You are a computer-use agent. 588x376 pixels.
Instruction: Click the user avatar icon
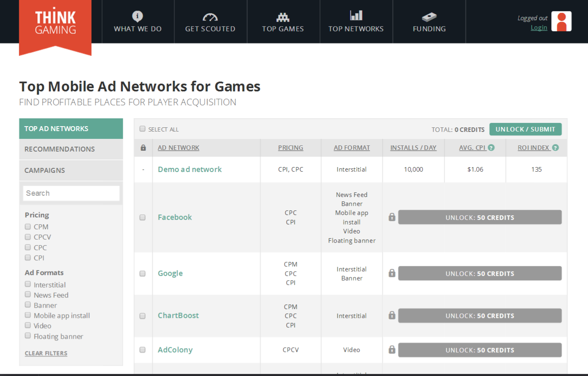pyautogui.click(x=561, y=21)
